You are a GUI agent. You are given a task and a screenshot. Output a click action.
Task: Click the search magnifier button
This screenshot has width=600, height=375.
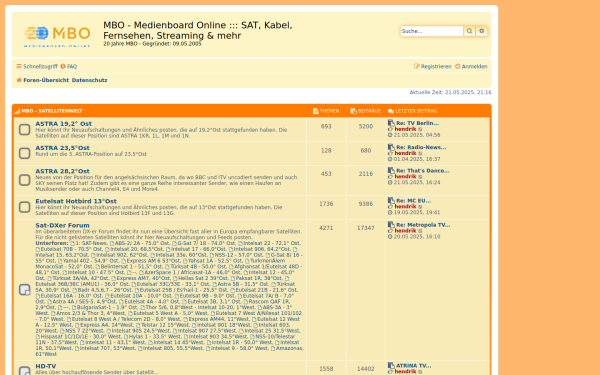pyautogui.click(x=469, y=31)
